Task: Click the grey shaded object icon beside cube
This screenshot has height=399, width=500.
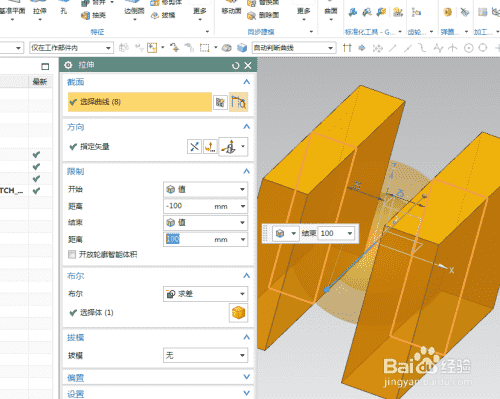Action: click(227, 48)
